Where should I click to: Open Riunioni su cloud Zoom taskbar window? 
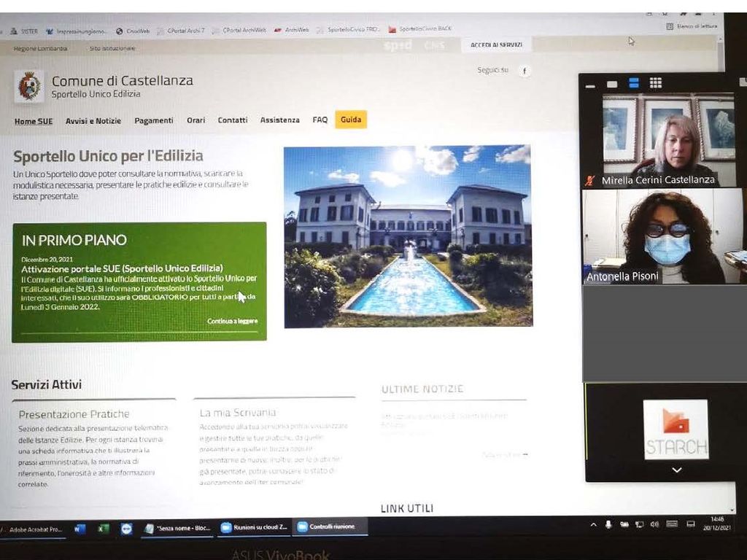(x=254, y=528)
